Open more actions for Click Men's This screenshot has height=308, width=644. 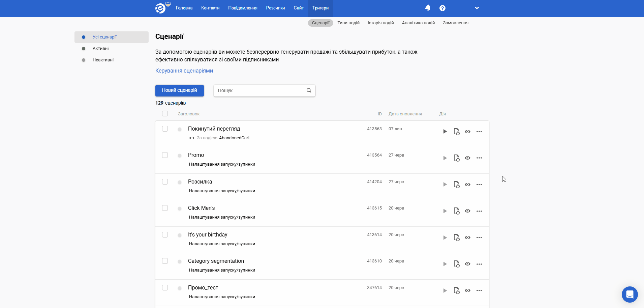479,211
